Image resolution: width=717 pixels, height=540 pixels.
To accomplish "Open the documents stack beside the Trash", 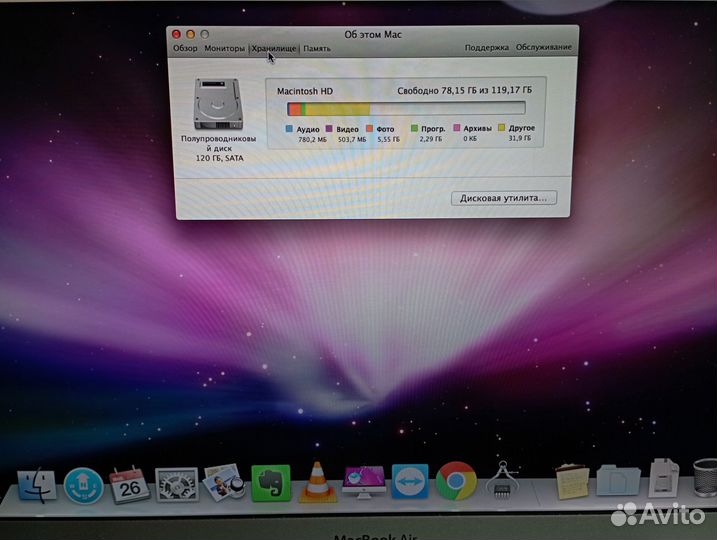I will pyautogui.click(x=663, y=478).
